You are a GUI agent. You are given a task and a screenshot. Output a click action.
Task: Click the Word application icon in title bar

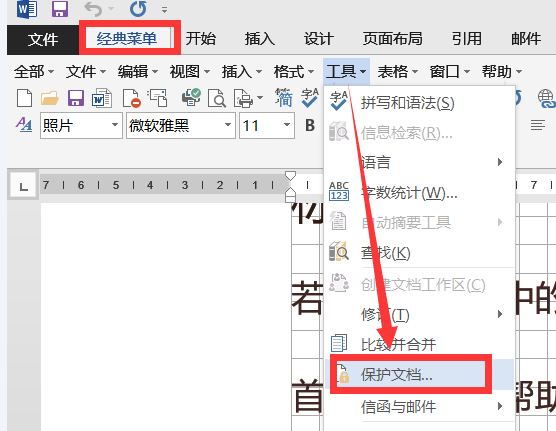(x=27, y=9)
